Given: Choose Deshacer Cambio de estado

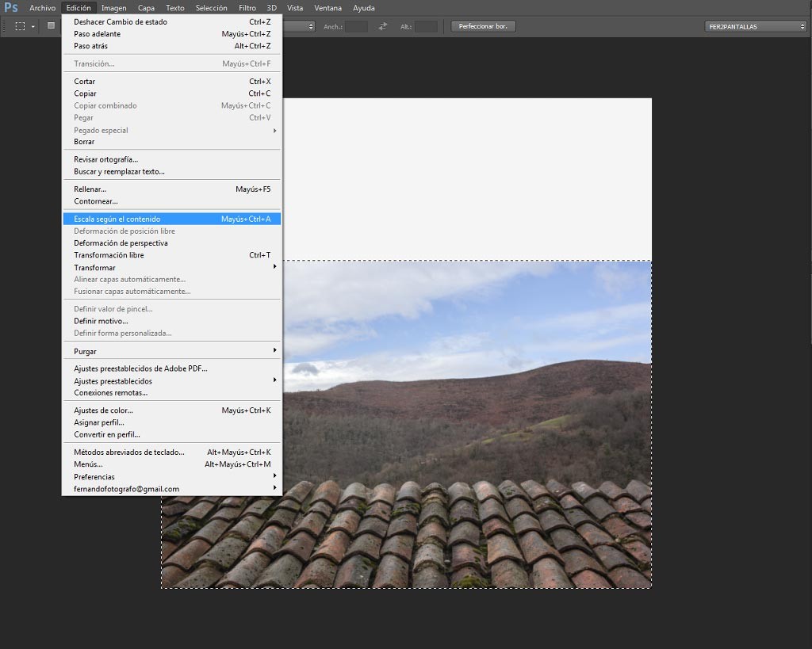Looking at the screenshot, I should click(x=172, y=21).
